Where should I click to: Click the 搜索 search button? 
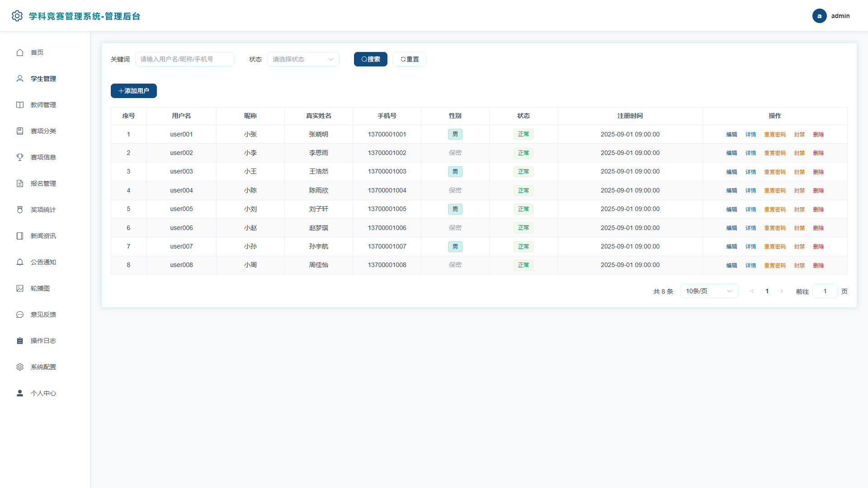[370, 59]
